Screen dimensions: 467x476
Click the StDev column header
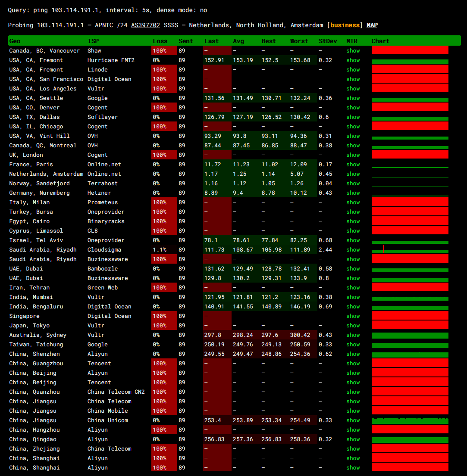pyautogui.click(x=328, y=41)
